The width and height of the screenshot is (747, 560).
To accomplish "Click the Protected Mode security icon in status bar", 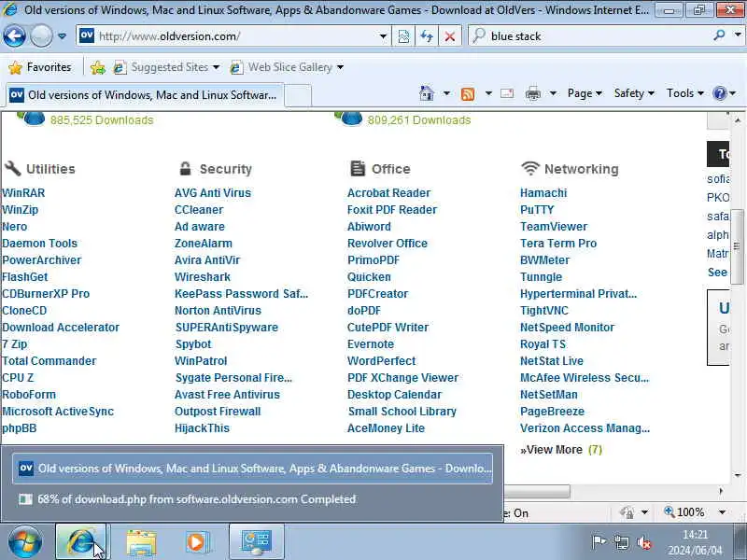I will click(627, 512).
